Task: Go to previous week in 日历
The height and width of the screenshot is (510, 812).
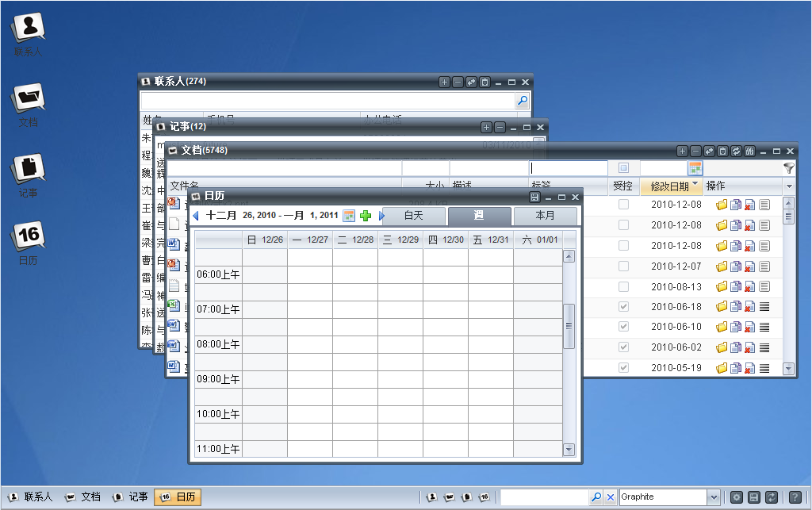Action: pos(196,216)
